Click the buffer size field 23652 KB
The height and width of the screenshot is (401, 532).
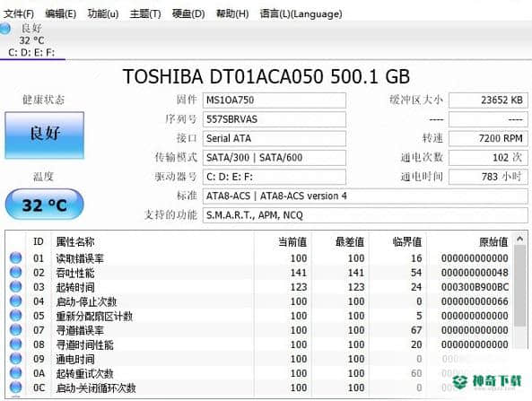pos(488,100)
